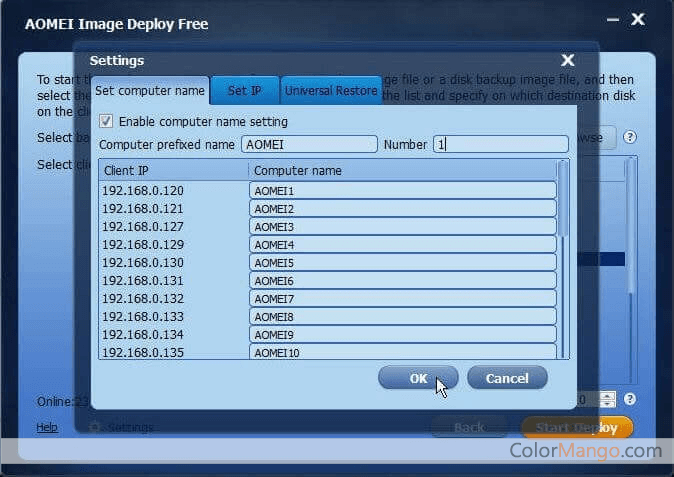Edit the AOMEI1 computer name field

[402, 190]
